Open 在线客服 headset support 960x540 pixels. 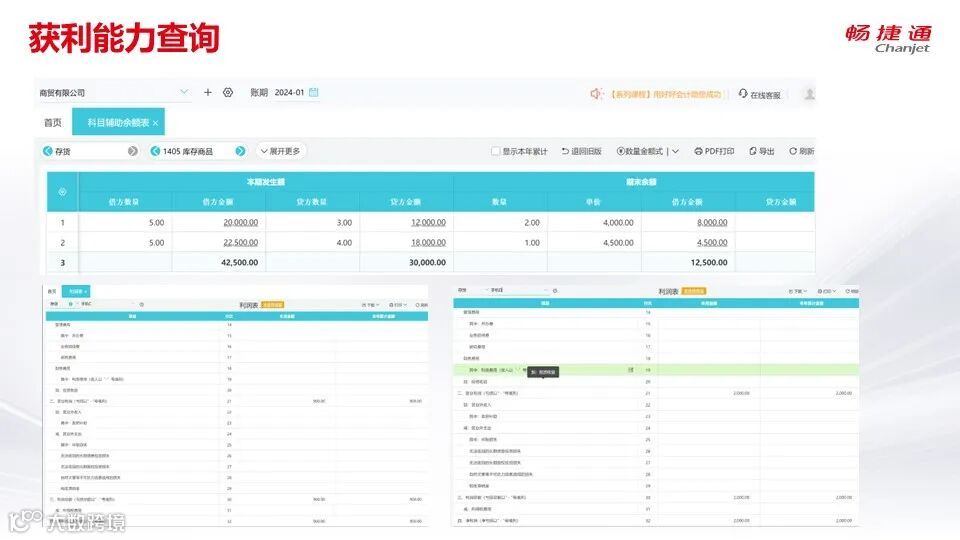(759, 94)
